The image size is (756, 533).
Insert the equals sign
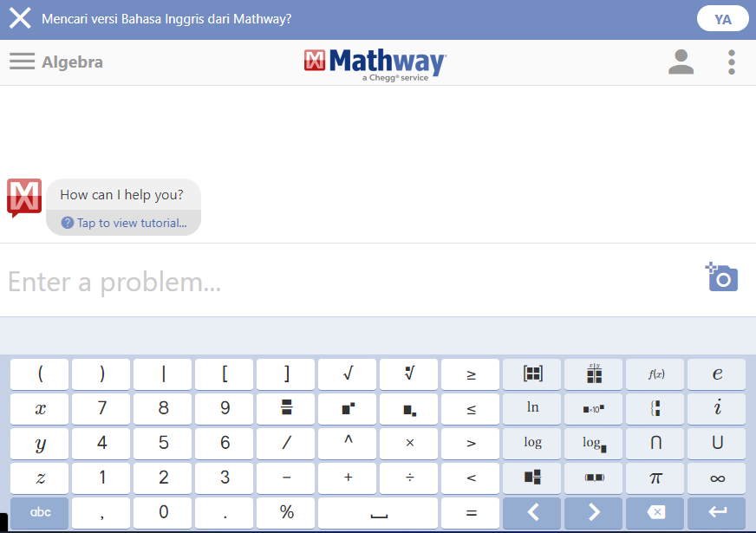coord(471,513)
